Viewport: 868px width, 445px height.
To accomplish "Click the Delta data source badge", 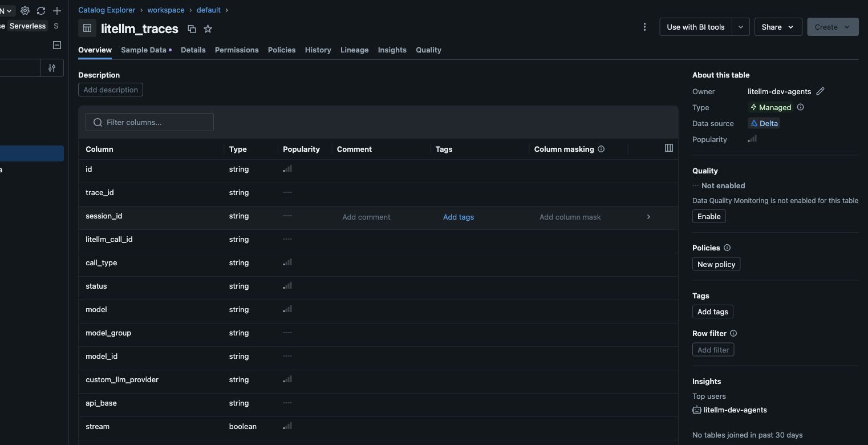I will click(764, 123).
